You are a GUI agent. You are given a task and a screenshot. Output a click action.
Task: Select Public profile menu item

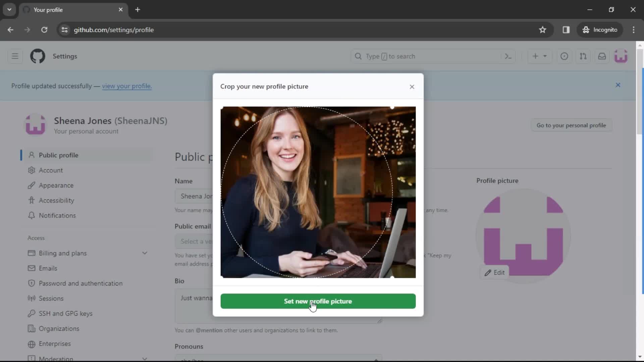point(58,155)
